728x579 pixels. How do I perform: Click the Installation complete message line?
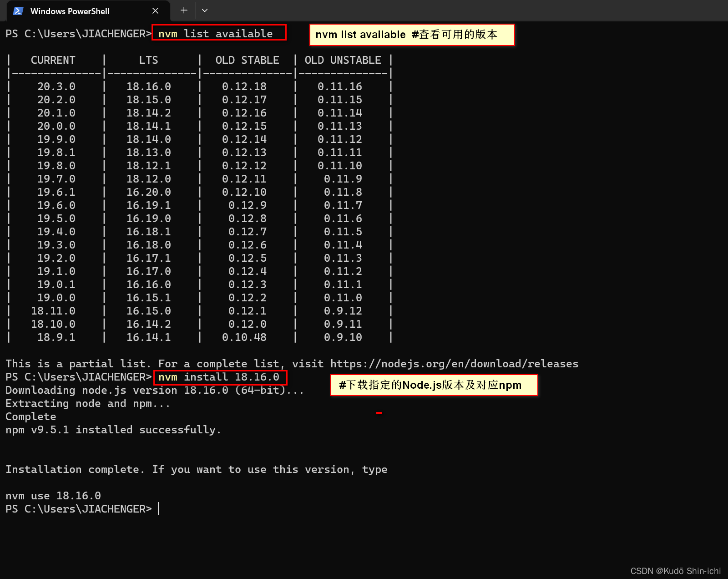(197, 469)
